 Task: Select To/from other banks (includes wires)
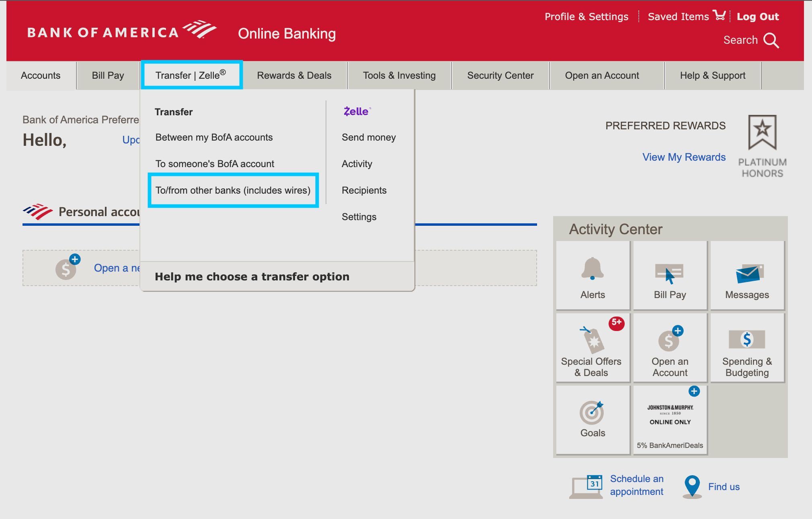click(233, 190)
